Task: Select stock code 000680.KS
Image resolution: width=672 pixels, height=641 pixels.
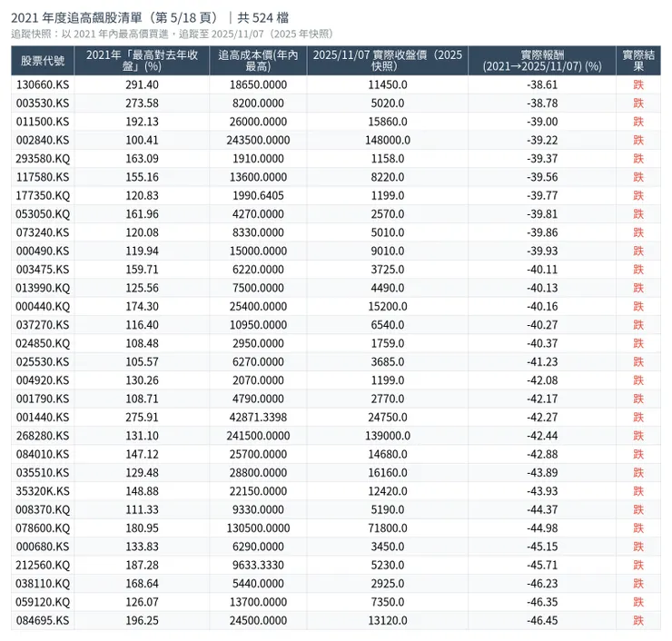Action: [43, 547]
